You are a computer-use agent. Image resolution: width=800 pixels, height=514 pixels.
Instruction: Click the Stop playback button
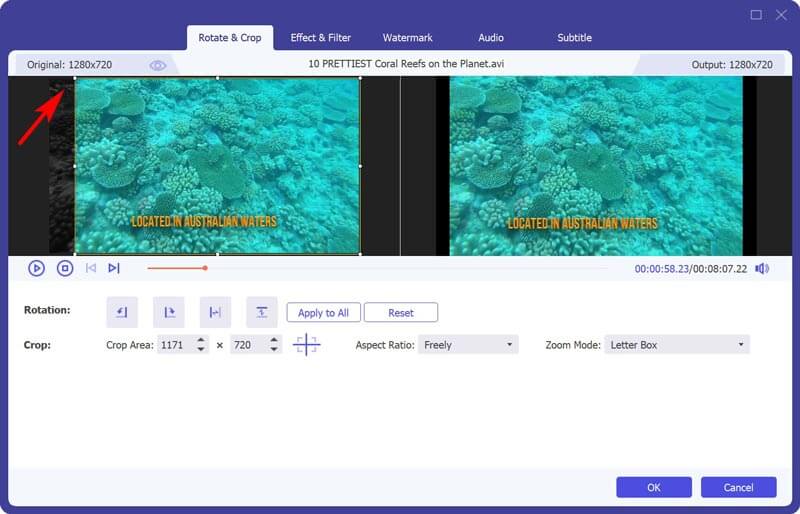[x=65, y=268]
